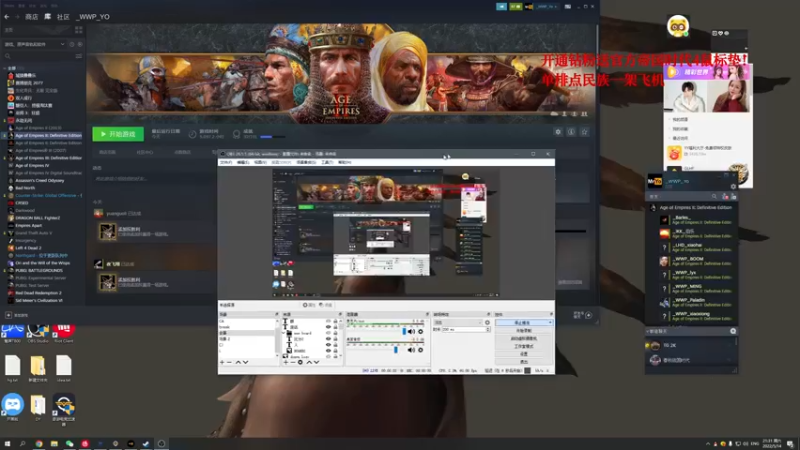Click the OBS 停止推流 stop streaming button
Screen dimensions: 800x450
tap(523, 323)
